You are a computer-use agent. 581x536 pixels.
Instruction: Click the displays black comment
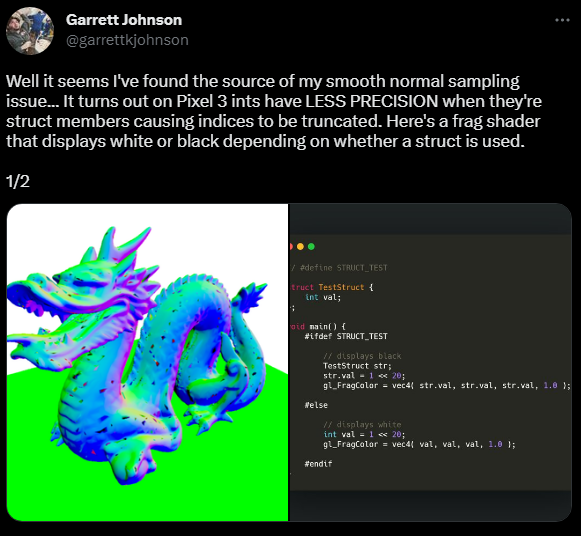(362, 356)
